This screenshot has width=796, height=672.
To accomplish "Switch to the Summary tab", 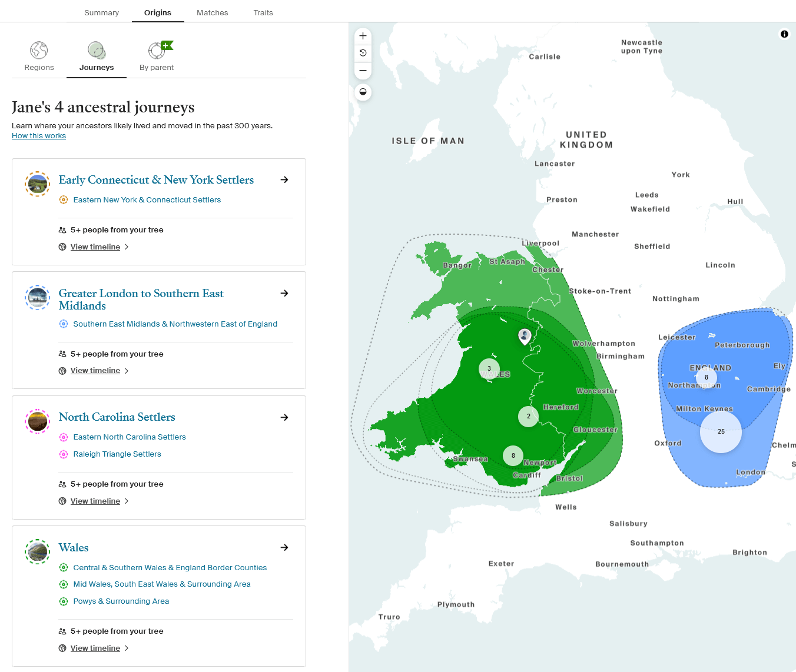I will (x=101, y=12).
